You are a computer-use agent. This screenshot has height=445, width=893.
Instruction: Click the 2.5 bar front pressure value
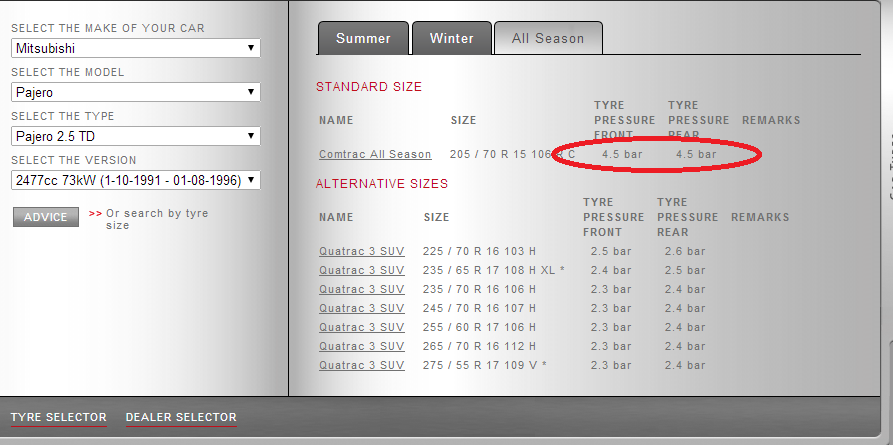pyautogui.click(x=611, y=251)
